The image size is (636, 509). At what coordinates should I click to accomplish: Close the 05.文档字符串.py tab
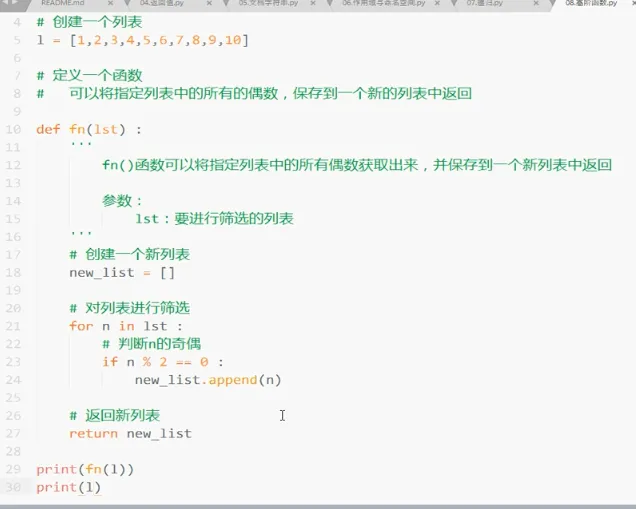click(313, 3)
